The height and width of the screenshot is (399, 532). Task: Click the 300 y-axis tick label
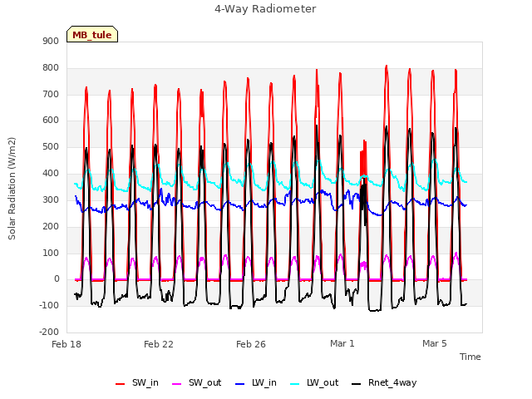pyautogui.click(x=51, y=199)
